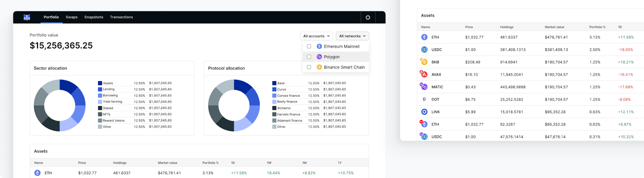The image size is (644, 178).
Task: Check the Binance Smart Chain checkbox
Action: point(309,67)
